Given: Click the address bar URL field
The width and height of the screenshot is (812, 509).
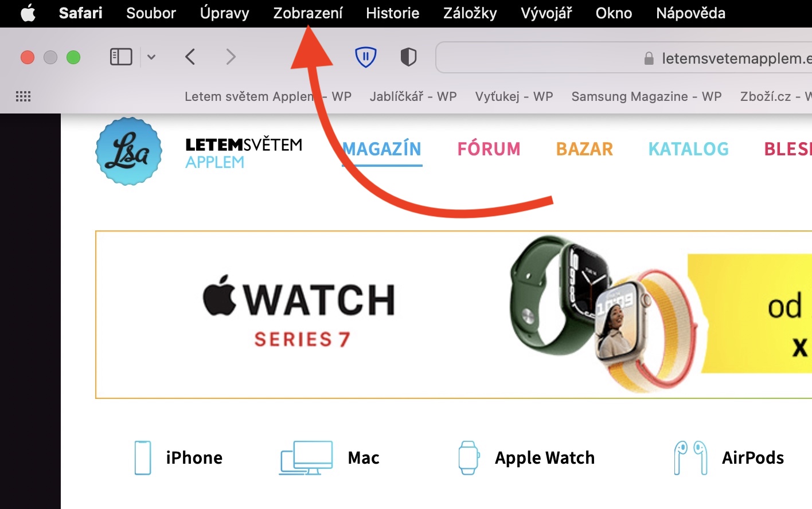Looking at the screenshot, I should point(624,57).
